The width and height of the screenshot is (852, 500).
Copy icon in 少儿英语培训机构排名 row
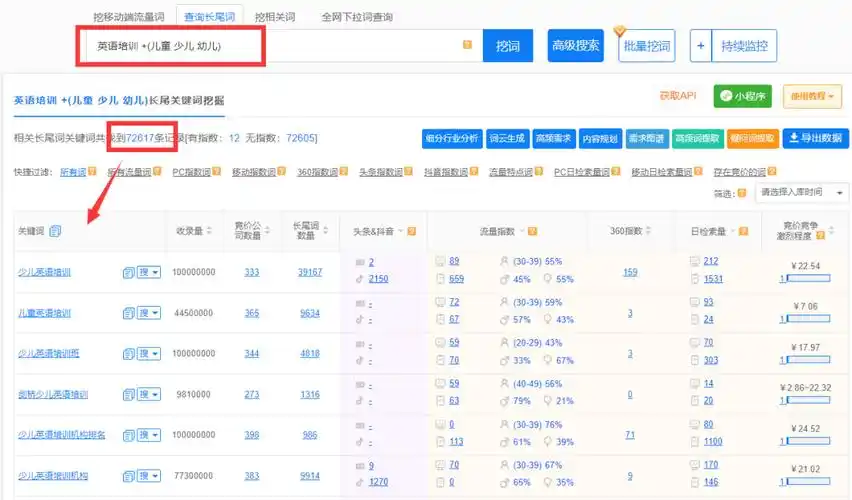tap(128, 435)
